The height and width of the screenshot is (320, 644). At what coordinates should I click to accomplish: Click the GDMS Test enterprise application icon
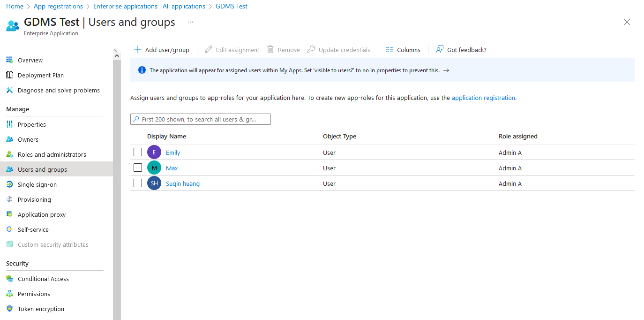[13, 25]
